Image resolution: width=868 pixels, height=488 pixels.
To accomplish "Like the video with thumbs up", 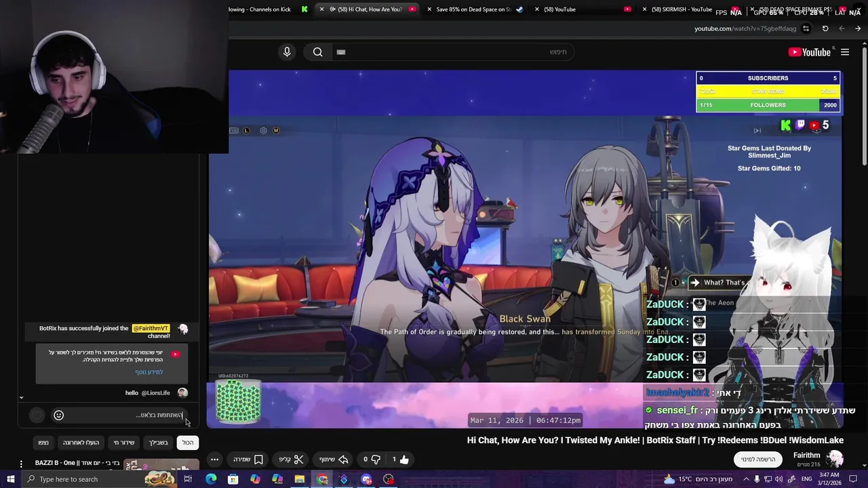I will (x=400, y=460).
